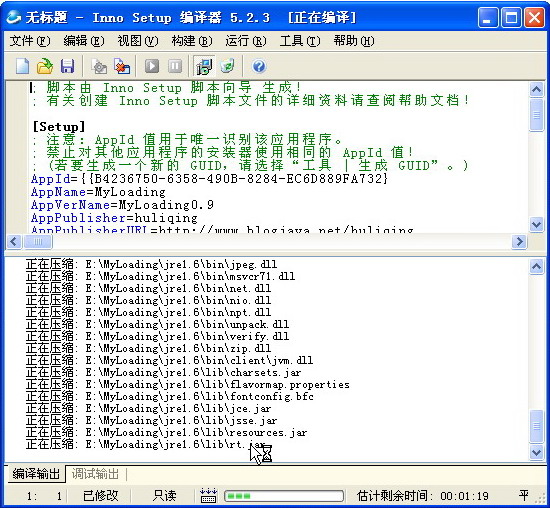Click the Save floppy disk icon
This screenshot has height=508, width=550.
(x=67, y=66)
